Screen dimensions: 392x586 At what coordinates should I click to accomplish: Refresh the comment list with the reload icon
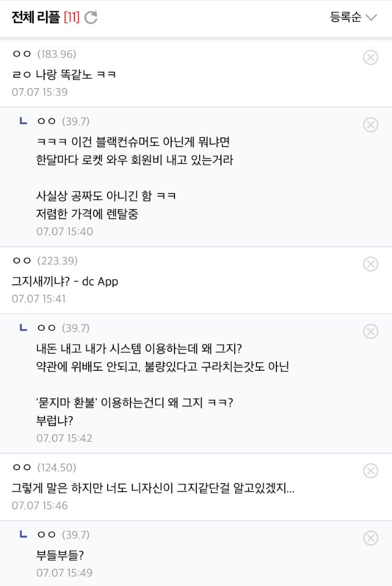tap(91, 18)
